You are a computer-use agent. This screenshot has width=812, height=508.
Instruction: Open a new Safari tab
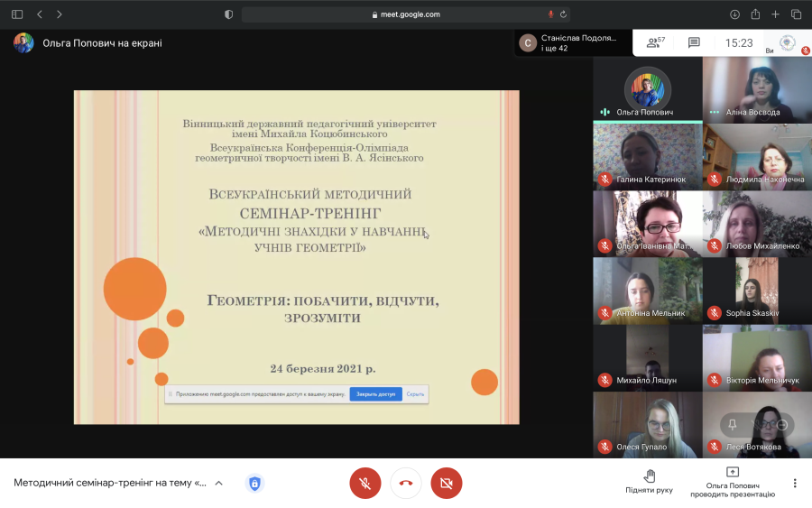pyautogui.click(x=775, y=14)
